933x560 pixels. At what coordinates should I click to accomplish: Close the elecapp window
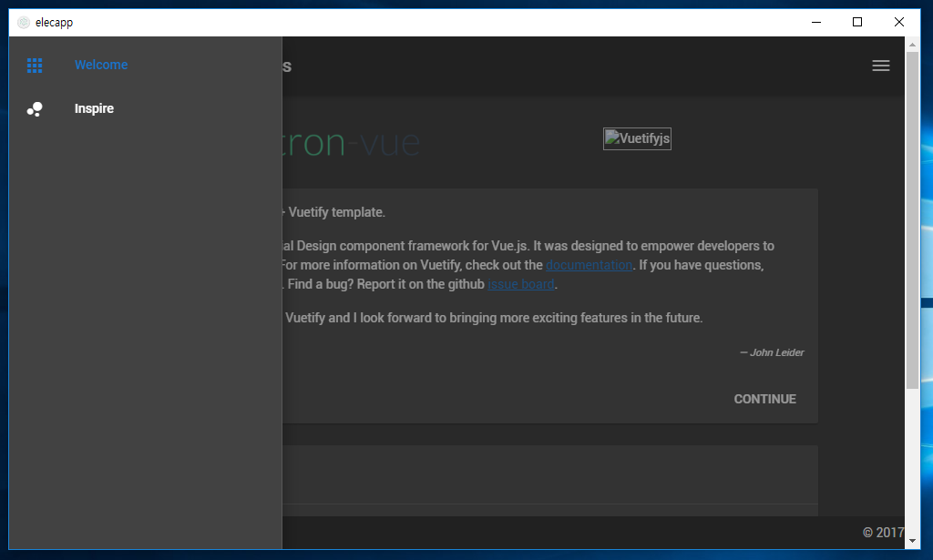point(899,23)
